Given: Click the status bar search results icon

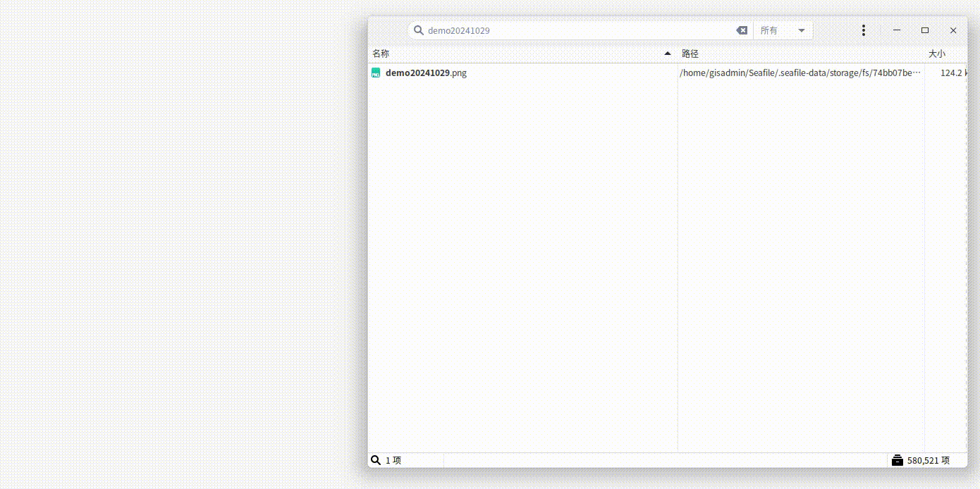Looking at the screenshot, I should pos(376,460).
